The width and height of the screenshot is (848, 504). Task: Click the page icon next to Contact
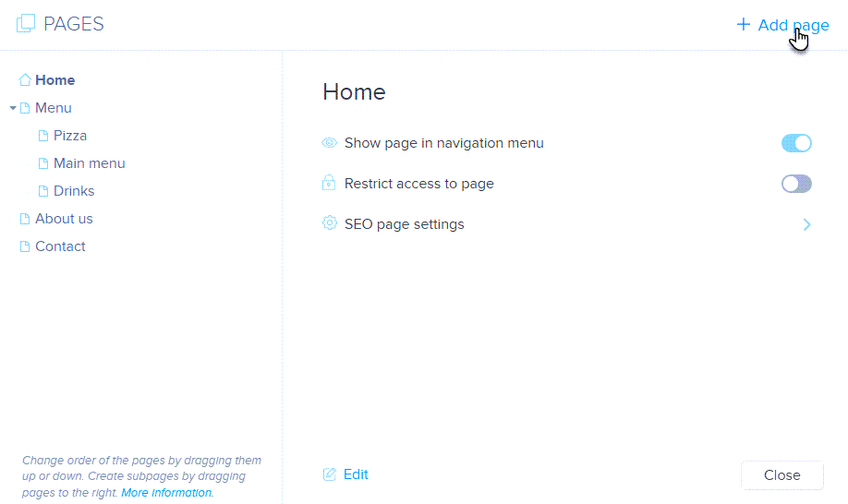tap(25, 246)
